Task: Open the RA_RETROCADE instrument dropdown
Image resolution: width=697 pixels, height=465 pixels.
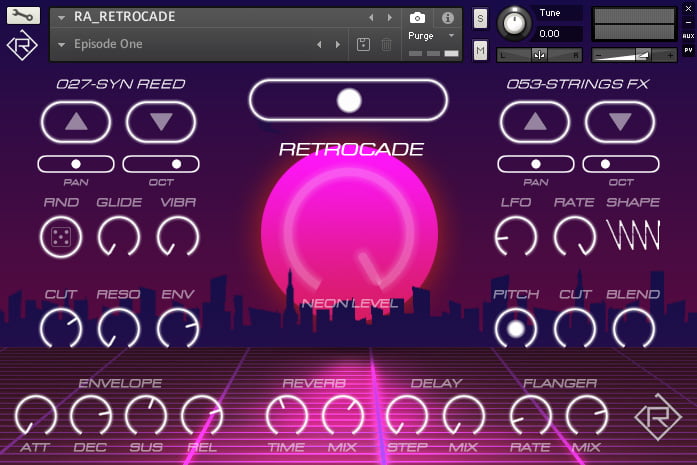Action: pos(62,18)
